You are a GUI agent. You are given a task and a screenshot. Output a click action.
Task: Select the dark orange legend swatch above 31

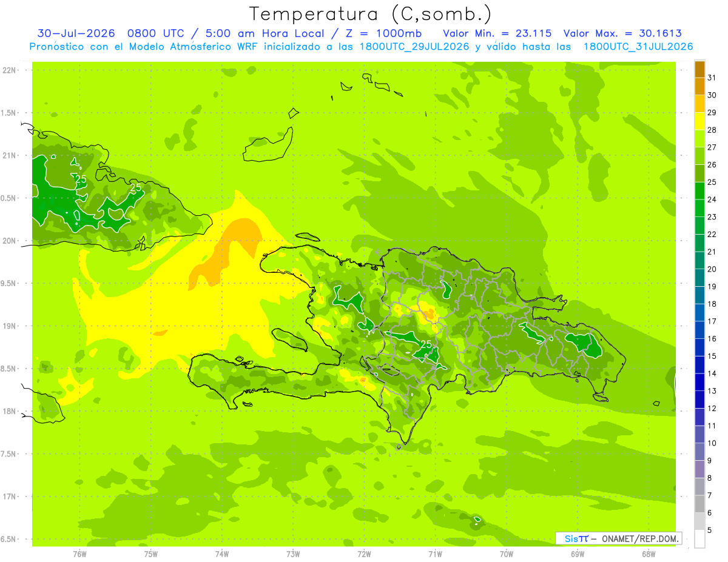click(699, 69)
